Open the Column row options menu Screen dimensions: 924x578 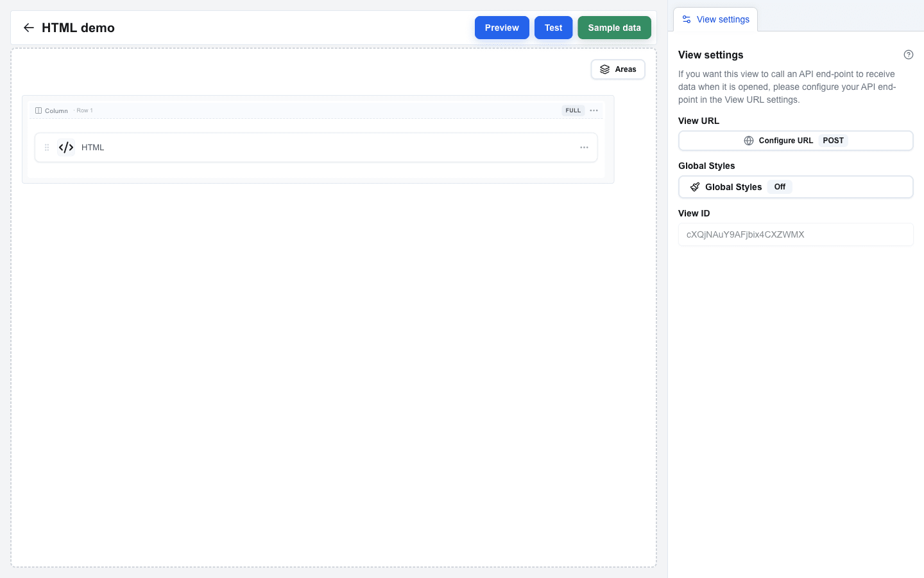coord(594,110)
